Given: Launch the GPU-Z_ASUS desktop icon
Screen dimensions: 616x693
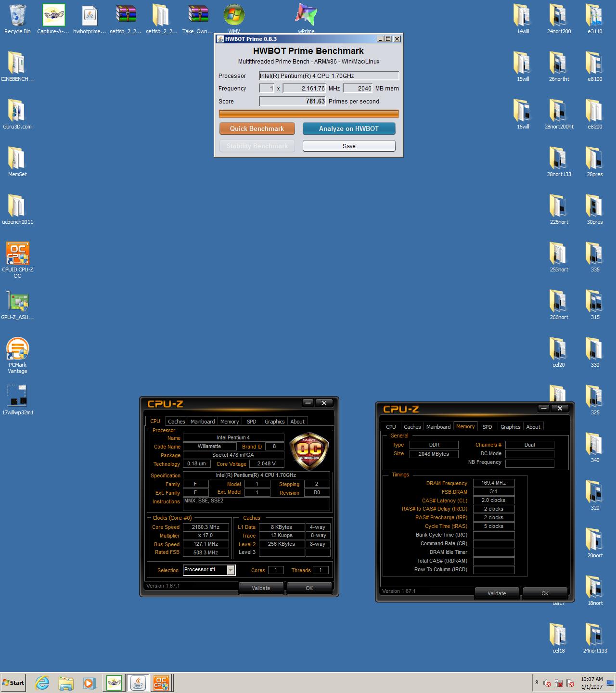Looking at the screenshot, I should pyautogui.click(x=17, y=305).
